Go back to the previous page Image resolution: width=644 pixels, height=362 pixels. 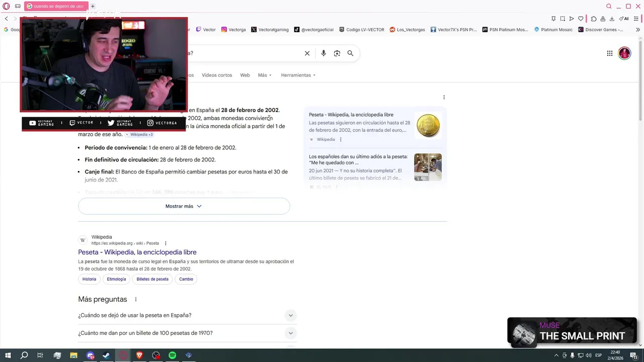click(x=7, y=19)
